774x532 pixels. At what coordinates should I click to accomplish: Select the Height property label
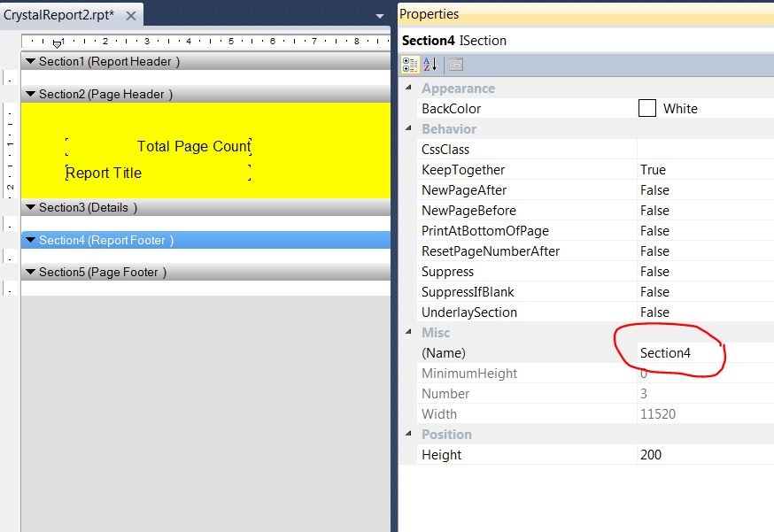click(x=441, y=454)
